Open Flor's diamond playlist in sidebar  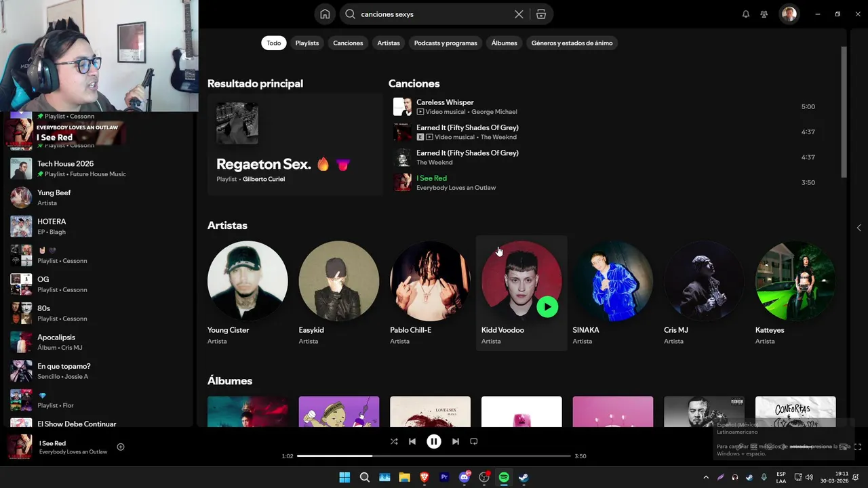coord(98,400)
